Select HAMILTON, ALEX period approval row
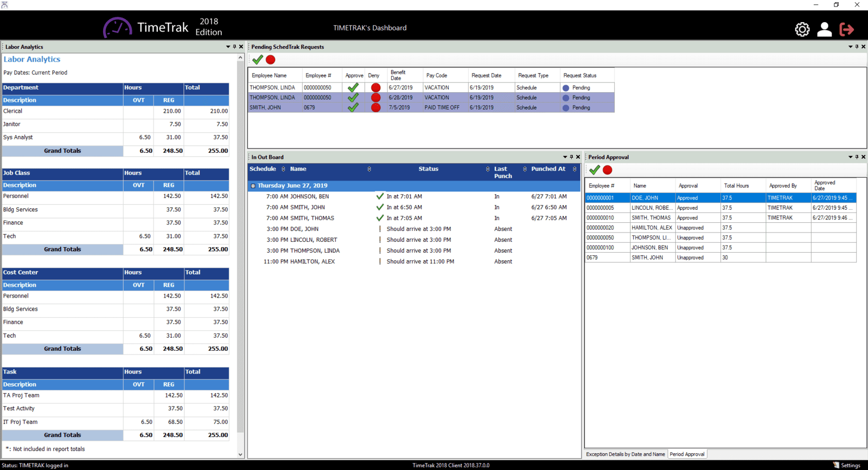Image resolution: width=868 pixels, height=470 pixels. [720, 228]
